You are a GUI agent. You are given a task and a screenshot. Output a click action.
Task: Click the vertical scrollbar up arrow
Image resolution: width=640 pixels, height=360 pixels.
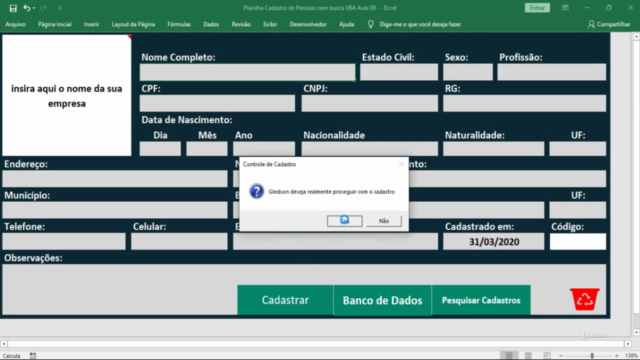pyautogui.click(x=636, y=37)
